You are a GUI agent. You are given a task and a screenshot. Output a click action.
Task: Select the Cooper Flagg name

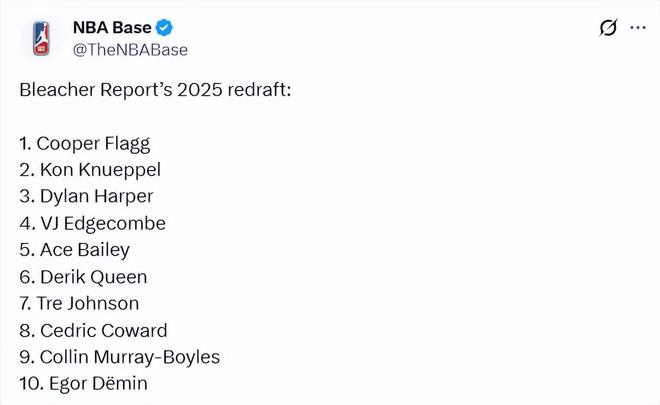(x=93, y=143)
